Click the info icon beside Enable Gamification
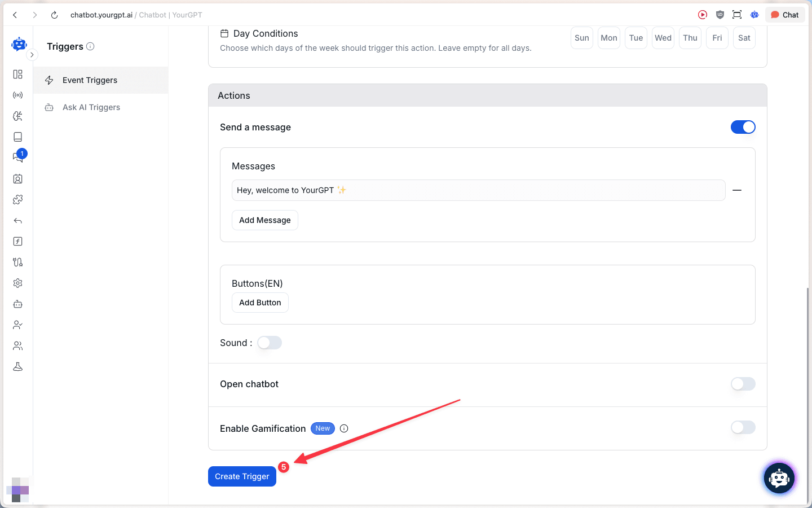 pyautogui.click(x=344, y=428)
